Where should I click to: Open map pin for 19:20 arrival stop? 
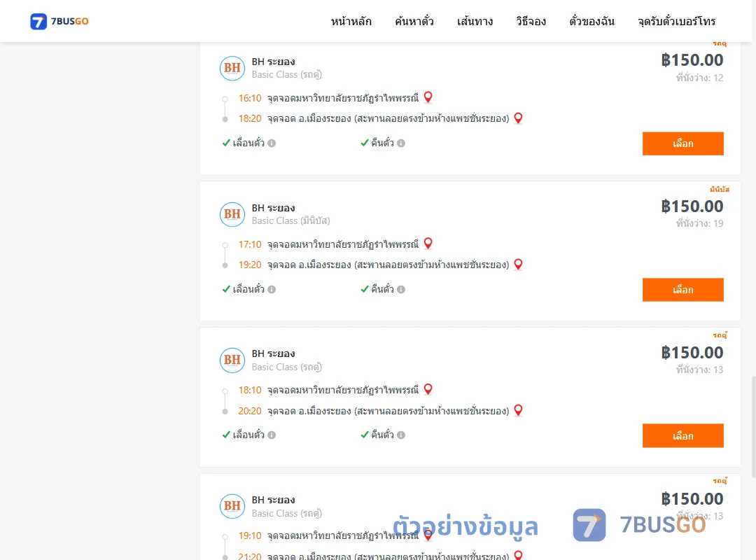pyautogui.click(x=518, y=265)
